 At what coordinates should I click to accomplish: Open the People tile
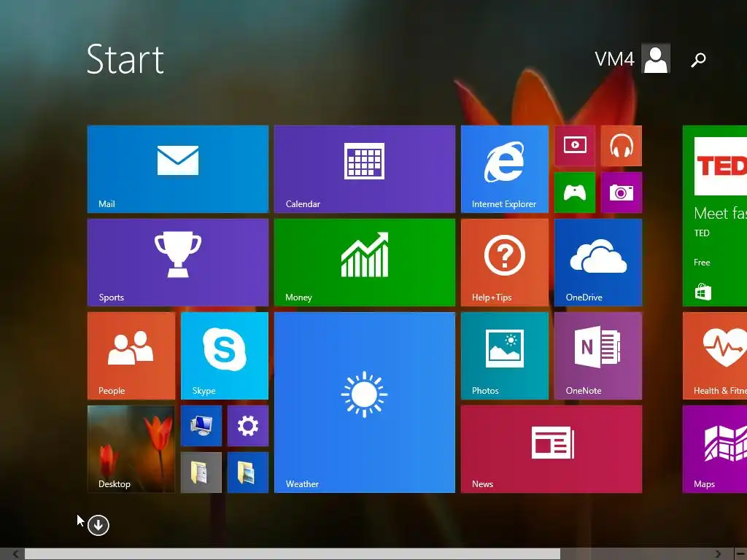pyautogui.click(x=131, y=356)
